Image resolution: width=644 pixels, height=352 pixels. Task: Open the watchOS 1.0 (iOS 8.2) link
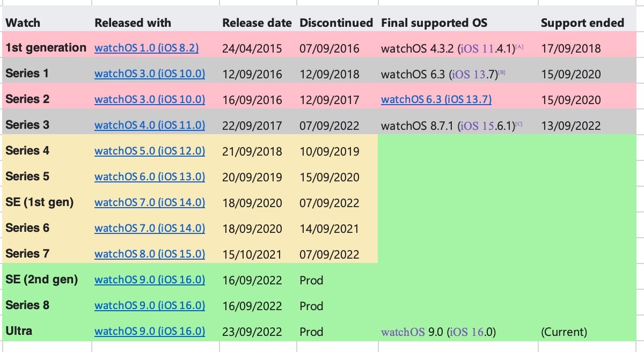tap(147, 48)
